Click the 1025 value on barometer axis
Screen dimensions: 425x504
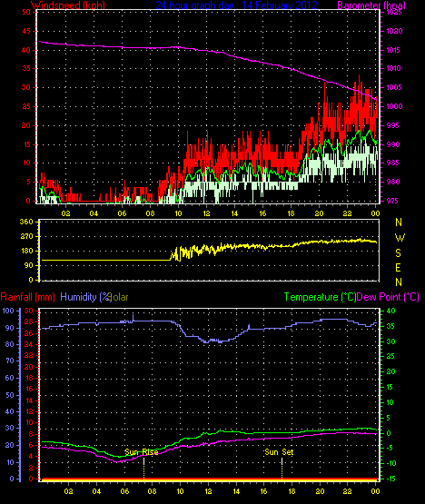[394, 12]
